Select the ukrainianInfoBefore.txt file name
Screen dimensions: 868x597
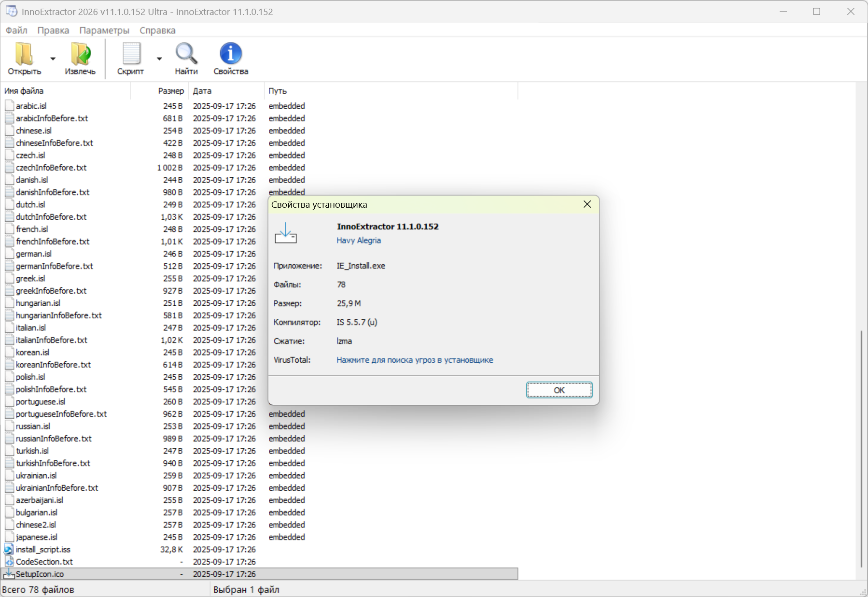pos(57,488)
